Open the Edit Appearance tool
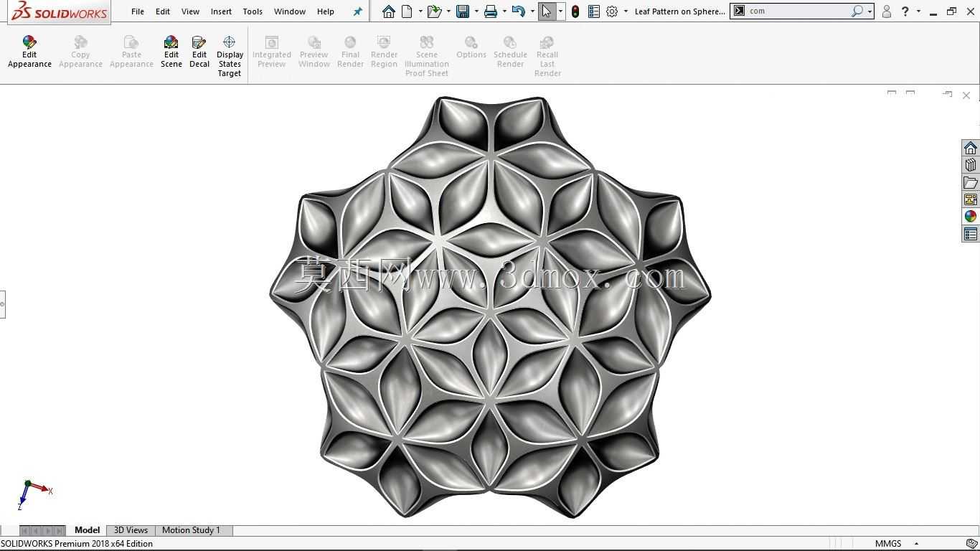The width and height of the screenshot is (980, 551). pos(29,52)
